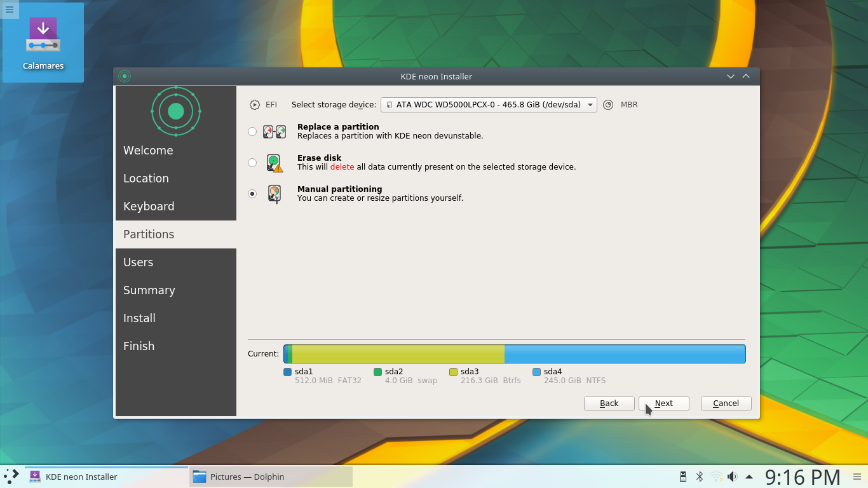Click the Replace a partition label text
Image resolution: width=868 pixels, height=488 pixels.
[x=338, y=127]
